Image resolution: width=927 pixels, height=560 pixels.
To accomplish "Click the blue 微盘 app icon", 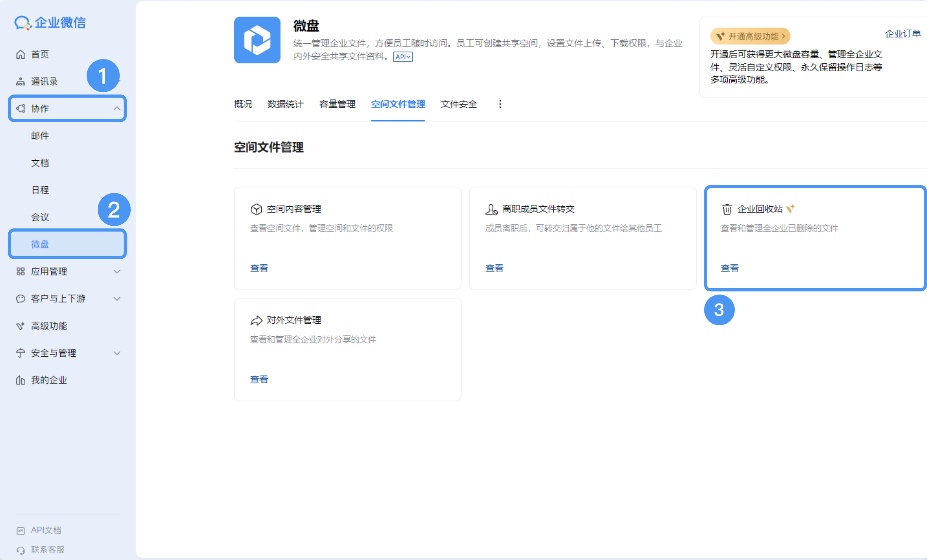I will coord(257,40).
